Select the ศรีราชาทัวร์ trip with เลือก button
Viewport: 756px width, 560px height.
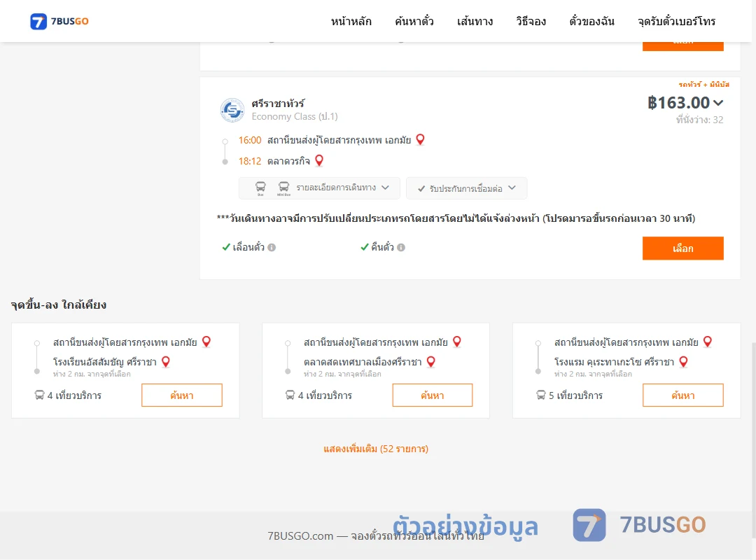(682, 248)
